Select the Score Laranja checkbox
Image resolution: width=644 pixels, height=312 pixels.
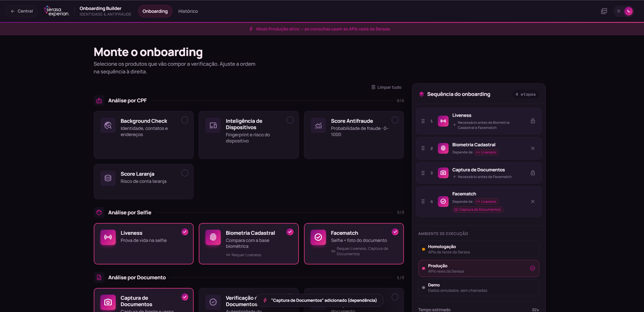pos(185,173)
